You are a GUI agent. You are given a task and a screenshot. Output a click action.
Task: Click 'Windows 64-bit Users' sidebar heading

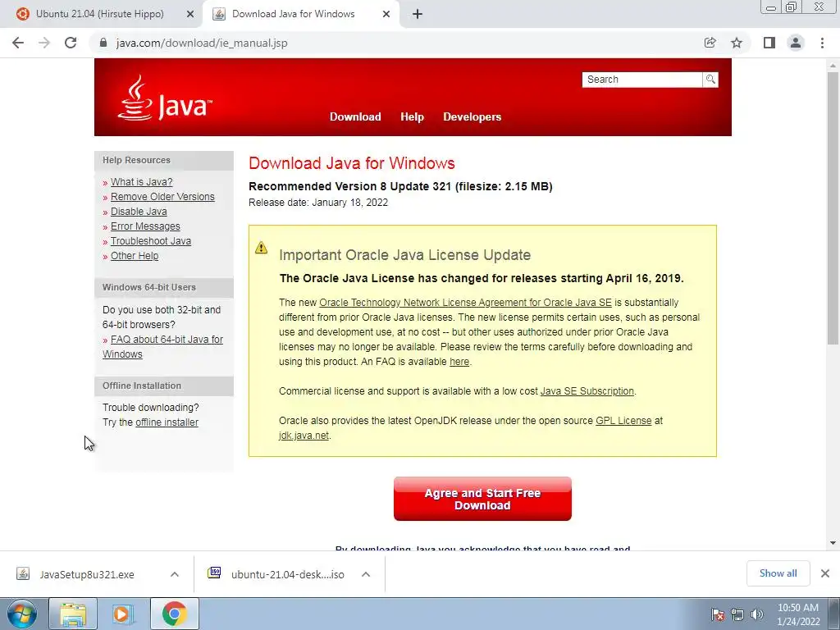pos(149,287)
